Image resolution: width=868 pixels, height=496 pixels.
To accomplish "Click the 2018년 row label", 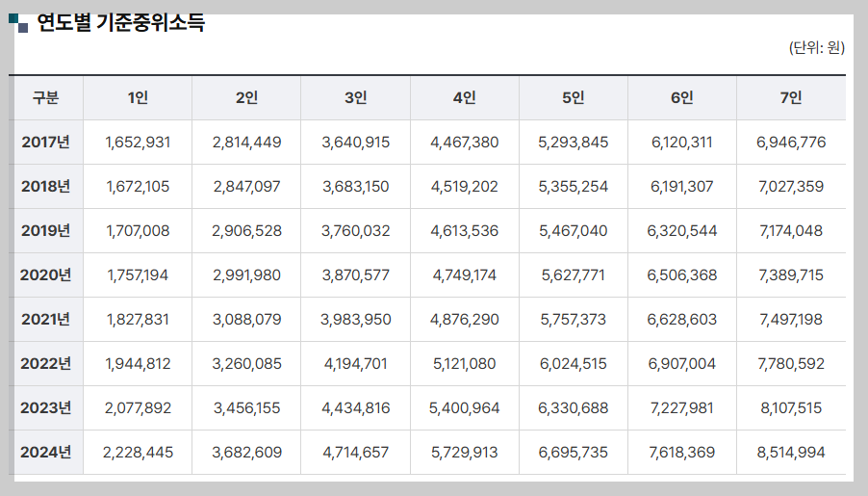I will [x=45, y=186].
